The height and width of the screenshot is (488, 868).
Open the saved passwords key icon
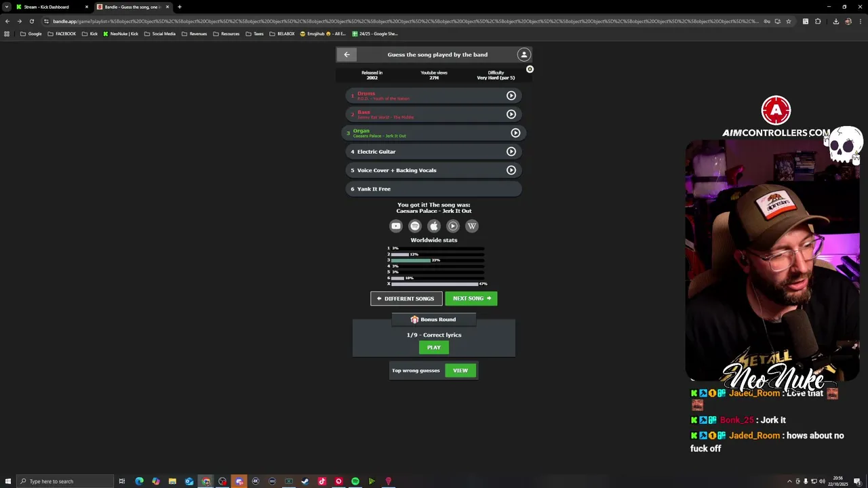pos(767,21)
